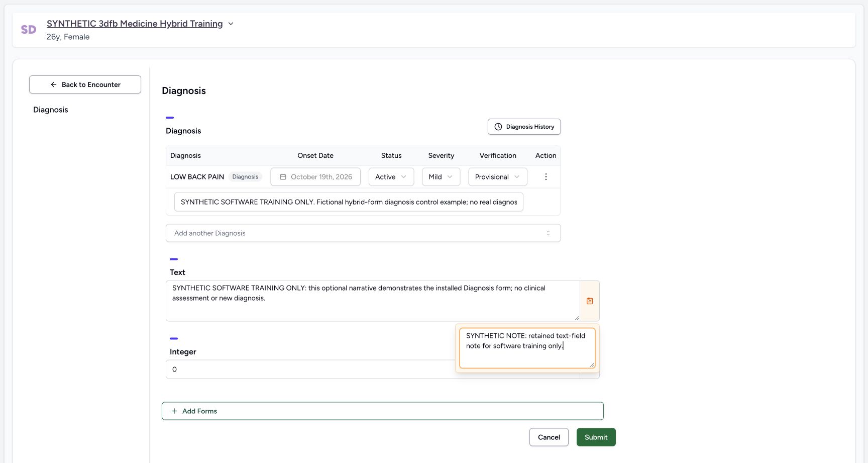868x463 pixels.
Task: Click the 26y, Female patient info text
Action: coord(68,37)
